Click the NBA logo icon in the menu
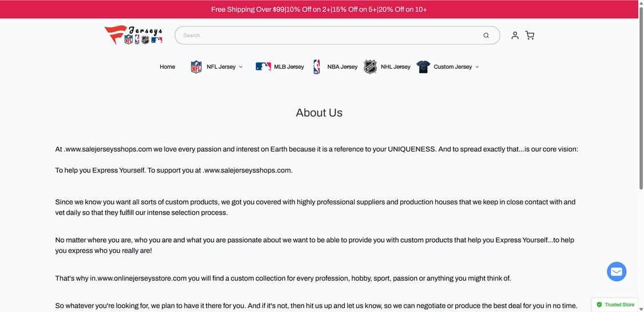Screen dimensions: 644x312 317,66
